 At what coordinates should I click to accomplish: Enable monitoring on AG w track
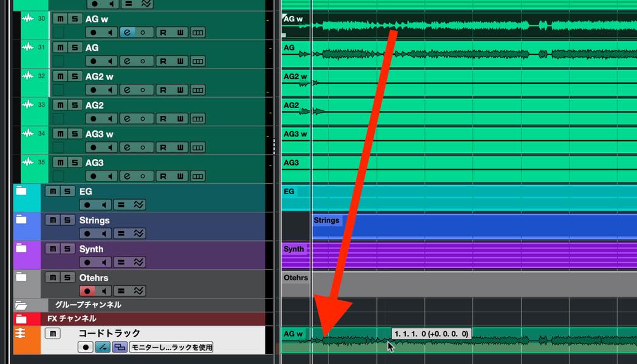pyautogui.click(x=110, y=33)
